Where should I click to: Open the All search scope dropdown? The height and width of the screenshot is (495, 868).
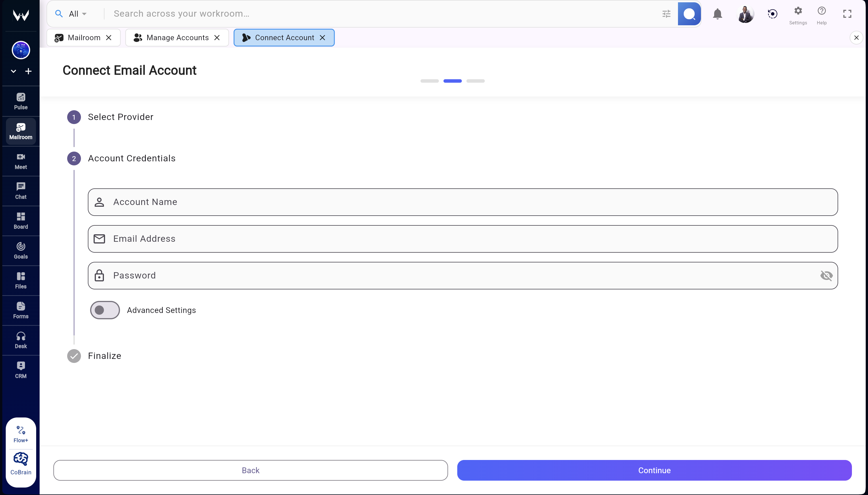point(76,13)
